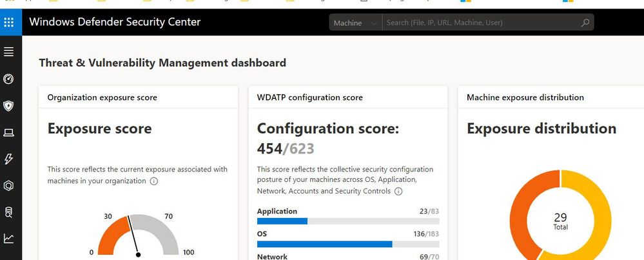The image size is (644, 260).
Task: Open the shield security sidebar icon
Action: (x=8, y=106)
